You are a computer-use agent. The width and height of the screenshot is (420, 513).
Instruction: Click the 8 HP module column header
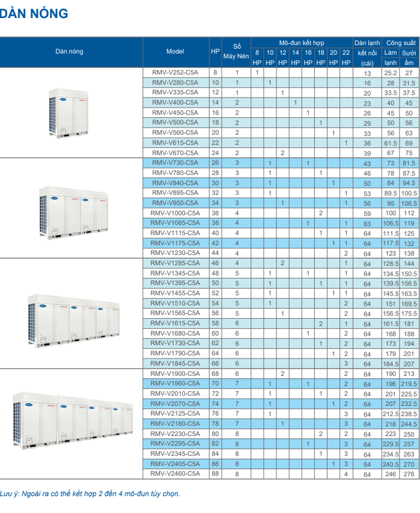257,58
